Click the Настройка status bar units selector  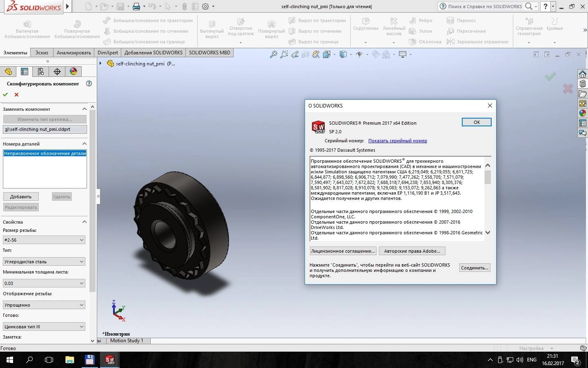(535, 348)
